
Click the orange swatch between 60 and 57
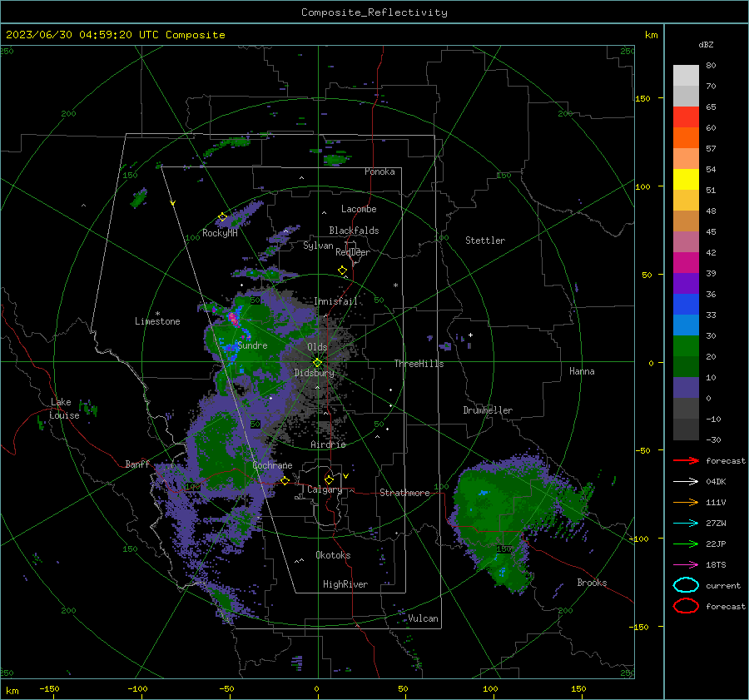(686, 137)
